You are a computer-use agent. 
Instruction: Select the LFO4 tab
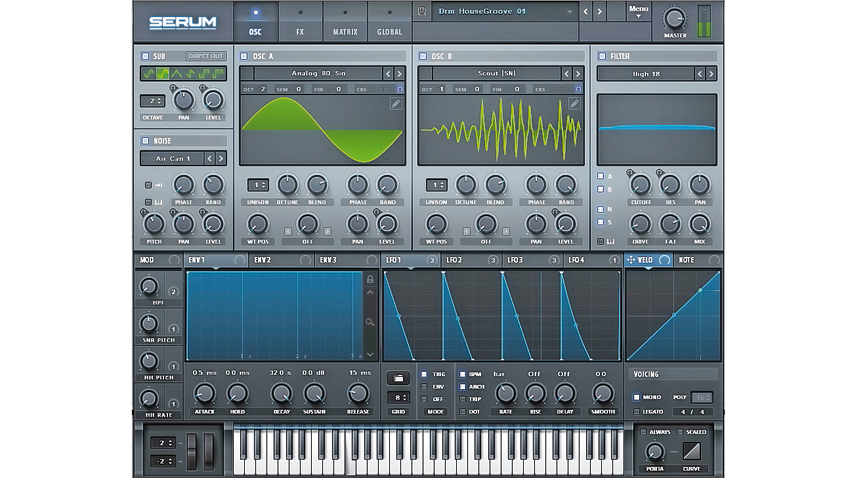click(593, 260)
